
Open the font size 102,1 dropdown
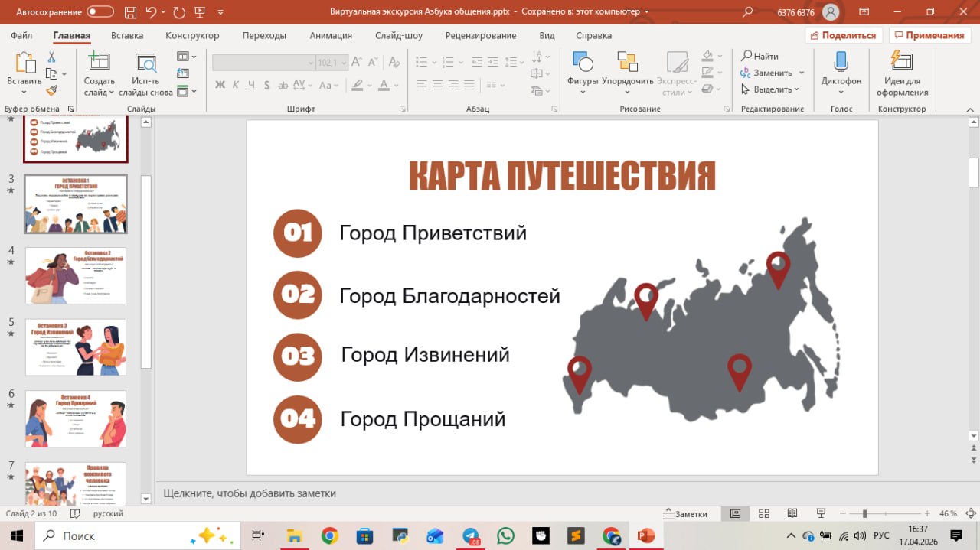344,63
